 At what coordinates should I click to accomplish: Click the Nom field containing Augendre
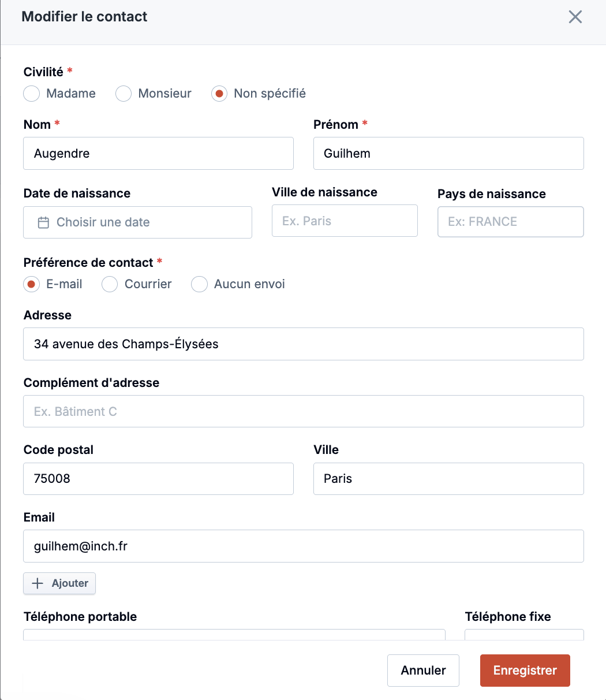pos(158,154)
